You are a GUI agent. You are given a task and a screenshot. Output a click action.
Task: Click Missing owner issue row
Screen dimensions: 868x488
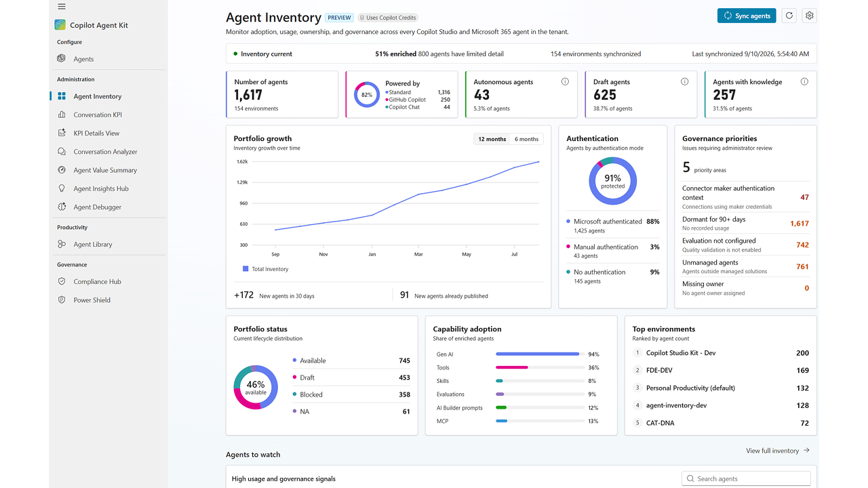tap(746, 288)
